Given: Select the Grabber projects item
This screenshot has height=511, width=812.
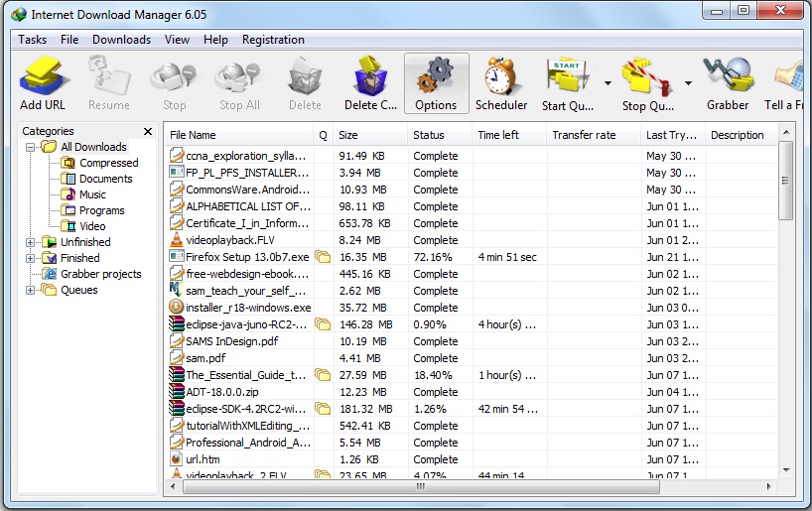Looking at the screenshot, I should [91, 274].
